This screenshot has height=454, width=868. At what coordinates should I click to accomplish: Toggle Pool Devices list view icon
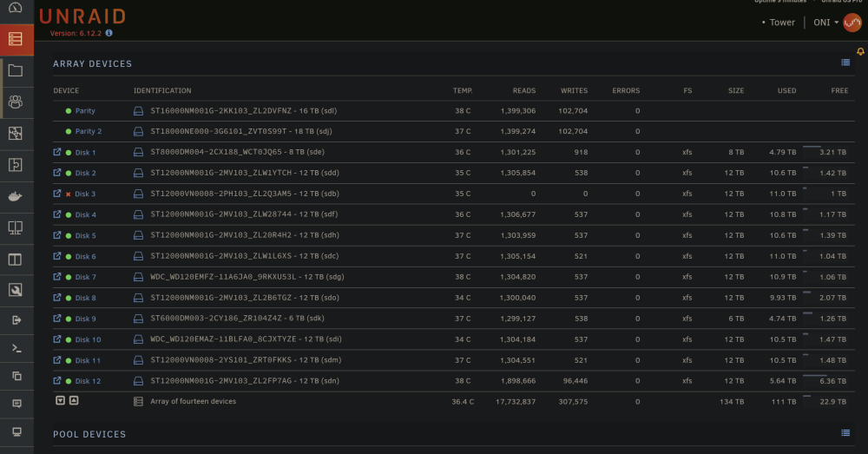tap(845, 433)
